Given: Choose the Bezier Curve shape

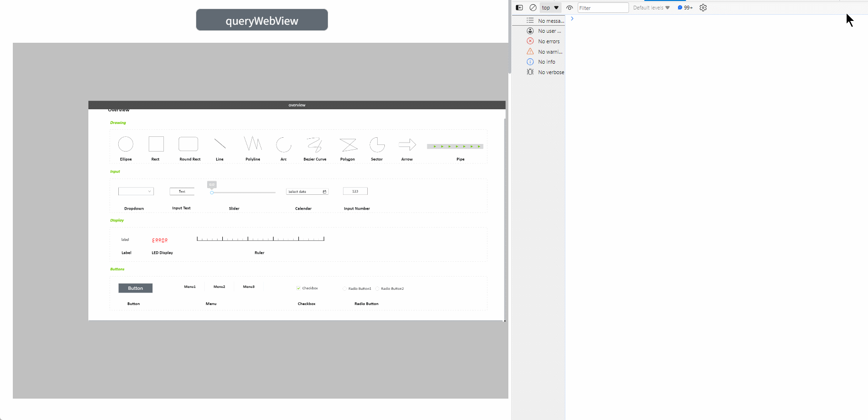Looking at the screenshot, I should (x=315, y=144).
